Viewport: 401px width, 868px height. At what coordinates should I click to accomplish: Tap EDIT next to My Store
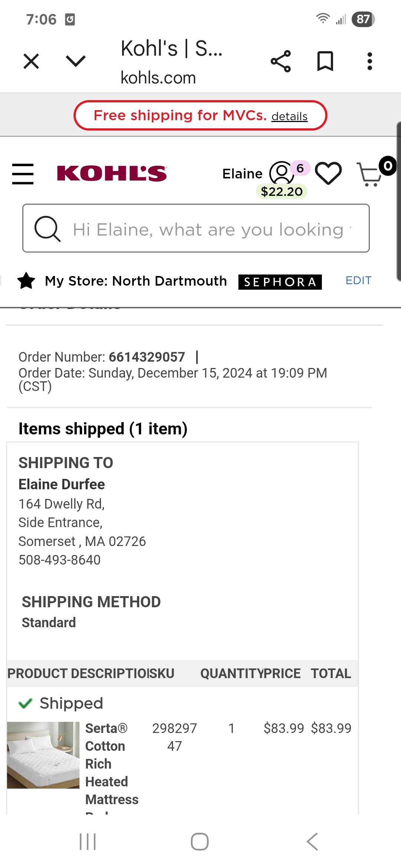358,280
